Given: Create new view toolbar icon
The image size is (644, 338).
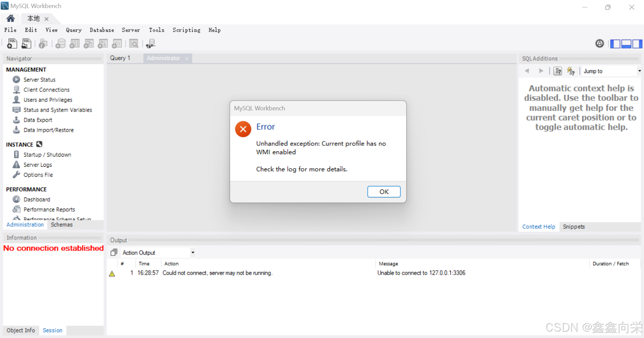Looking at the screenshot, I should click(x=89, y=44).
